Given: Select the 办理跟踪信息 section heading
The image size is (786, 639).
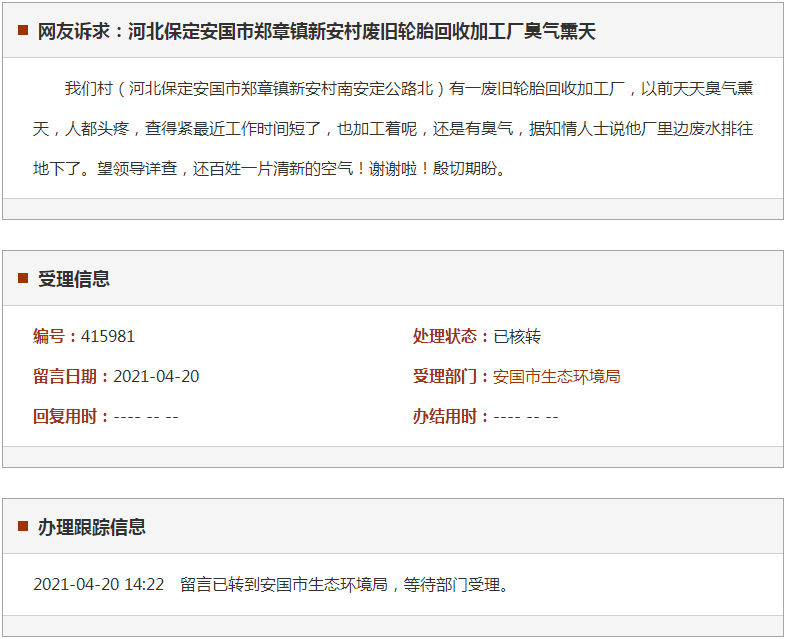Looking at the screenshot, I should click(92, 526).
